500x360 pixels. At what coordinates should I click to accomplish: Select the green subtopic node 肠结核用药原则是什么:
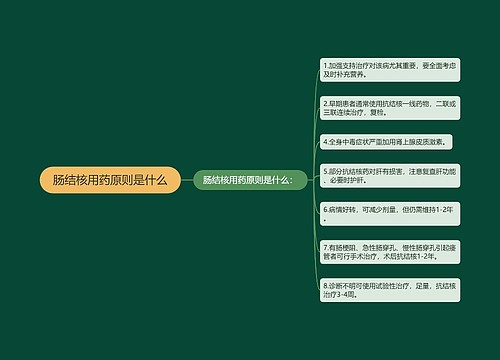(250, 180)
